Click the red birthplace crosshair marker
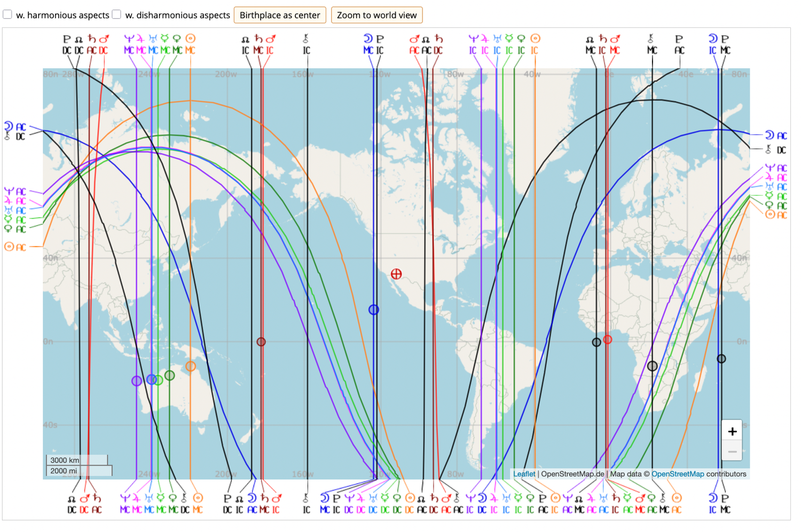Screen dimensions: 801x532 396,274
